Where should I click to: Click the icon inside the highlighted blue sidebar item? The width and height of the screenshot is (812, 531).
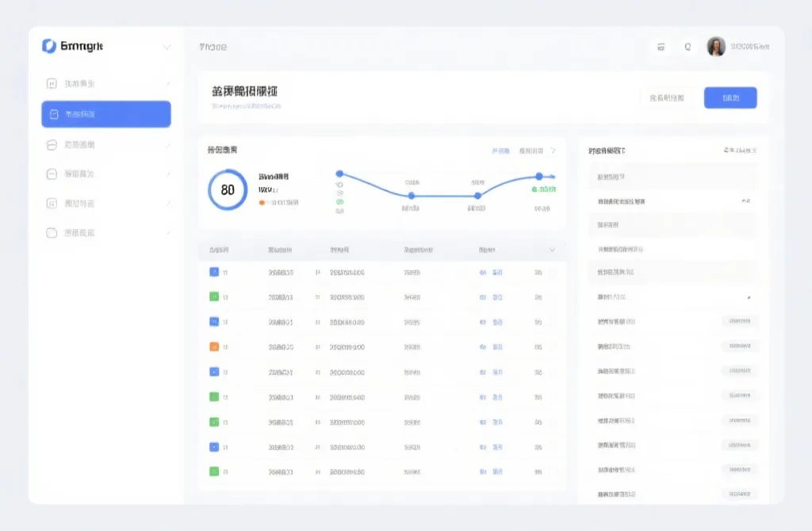tap(54, 114)
